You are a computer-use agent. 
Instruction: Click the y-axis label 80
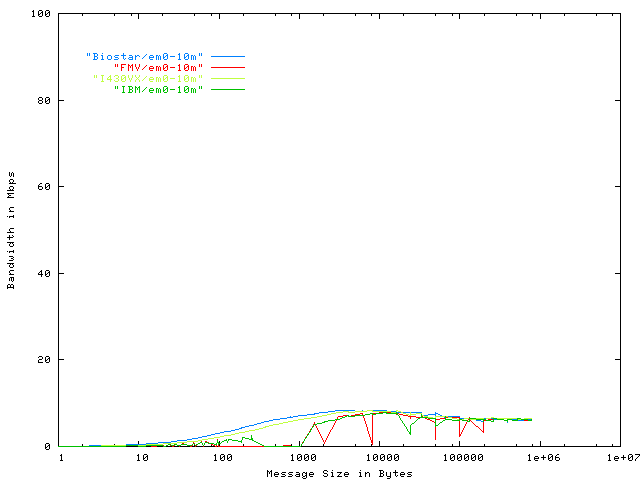pyautogui.click(x=44, y=100)
